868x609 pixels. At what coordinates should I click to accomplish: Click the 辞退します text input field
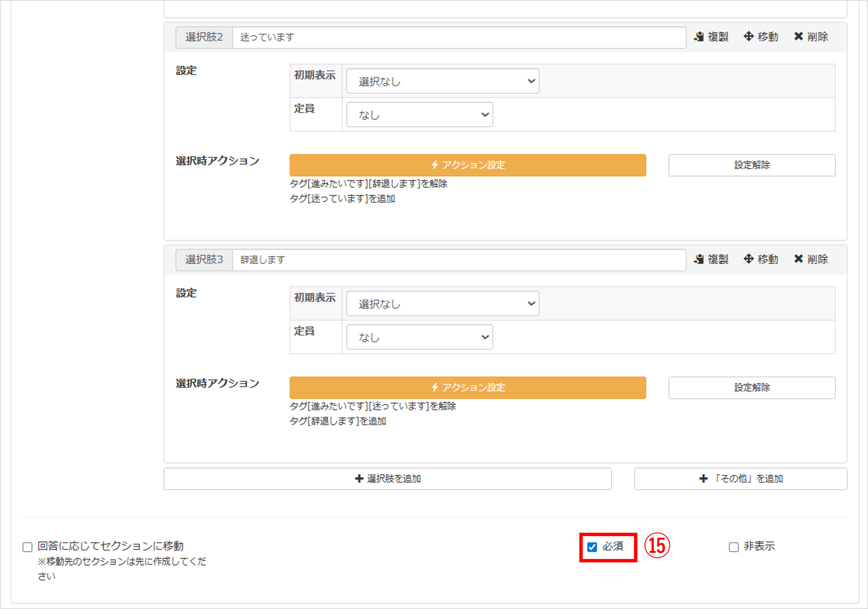pyautogui.click(x=454, y=260)
